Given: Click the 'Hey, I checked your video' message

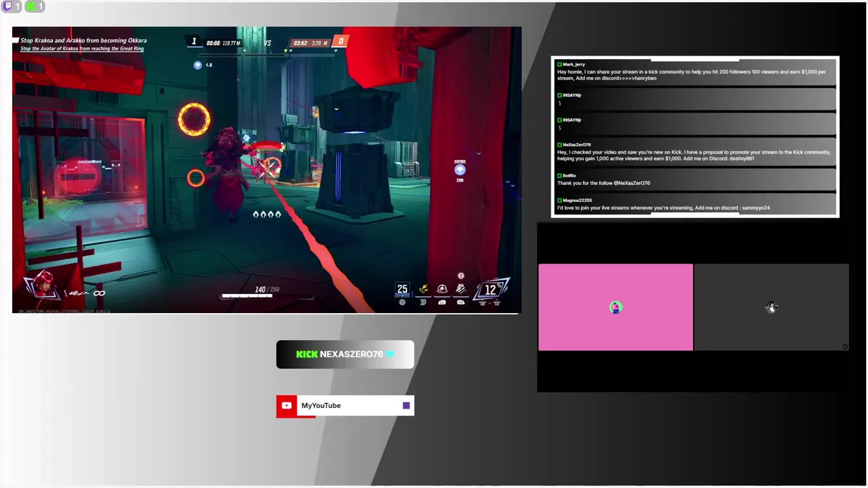Looking at the screenshot, I should coord(694,155).
